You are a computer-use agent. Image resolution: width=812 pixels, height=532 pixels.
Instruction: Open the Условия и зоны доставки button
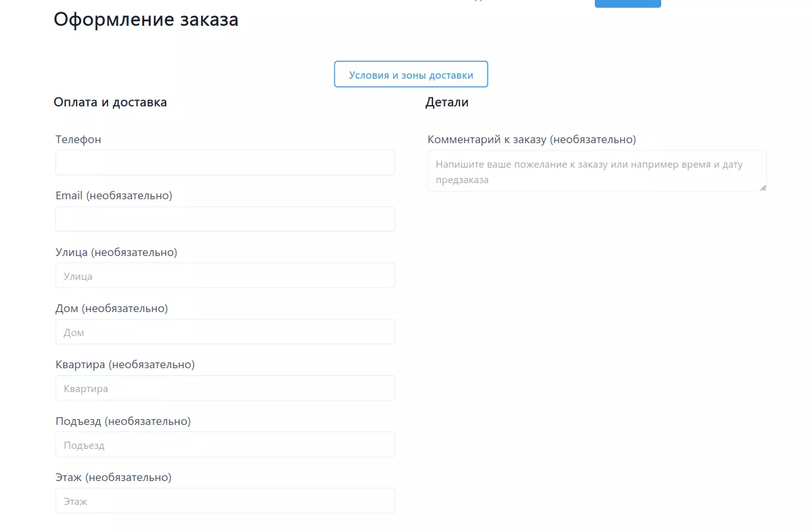[x=411, y=75]
